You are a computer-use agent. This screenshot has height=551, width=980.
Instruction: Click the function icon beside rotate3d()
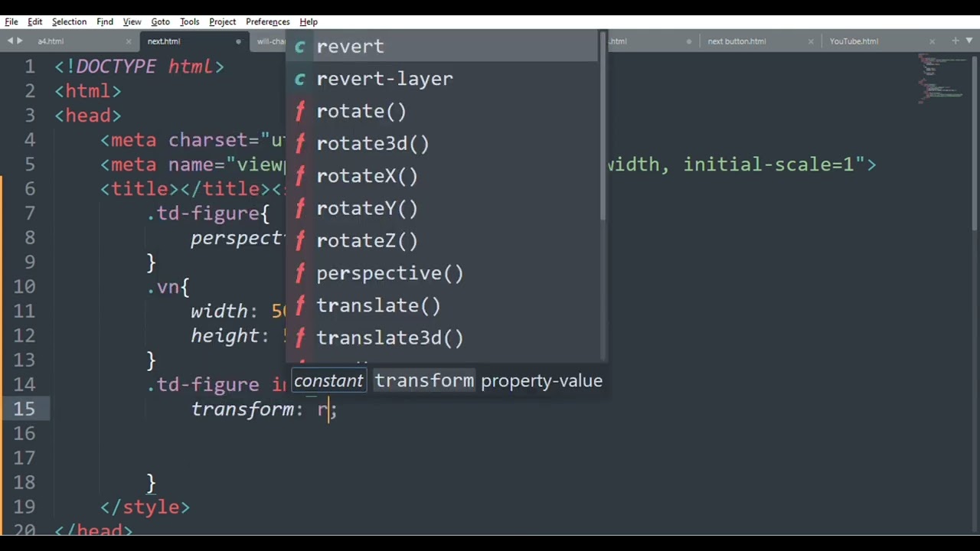300,143
